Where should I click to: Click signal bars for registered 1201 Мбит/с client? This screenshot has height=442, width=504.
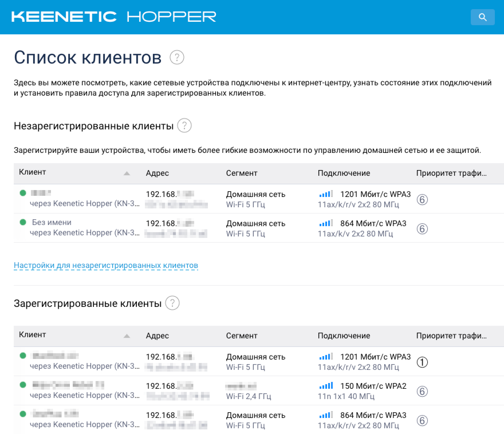click(x=326, y=357)
